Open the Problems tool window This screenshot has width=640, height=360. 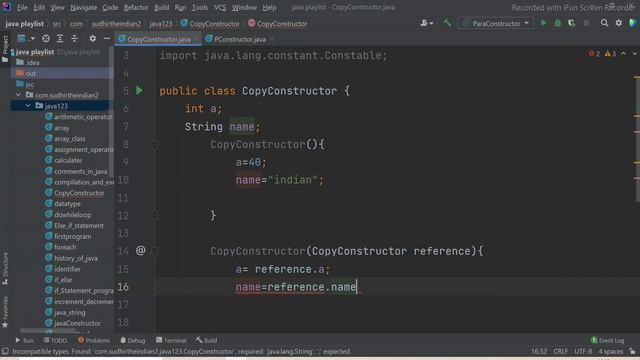click(93, 340)
